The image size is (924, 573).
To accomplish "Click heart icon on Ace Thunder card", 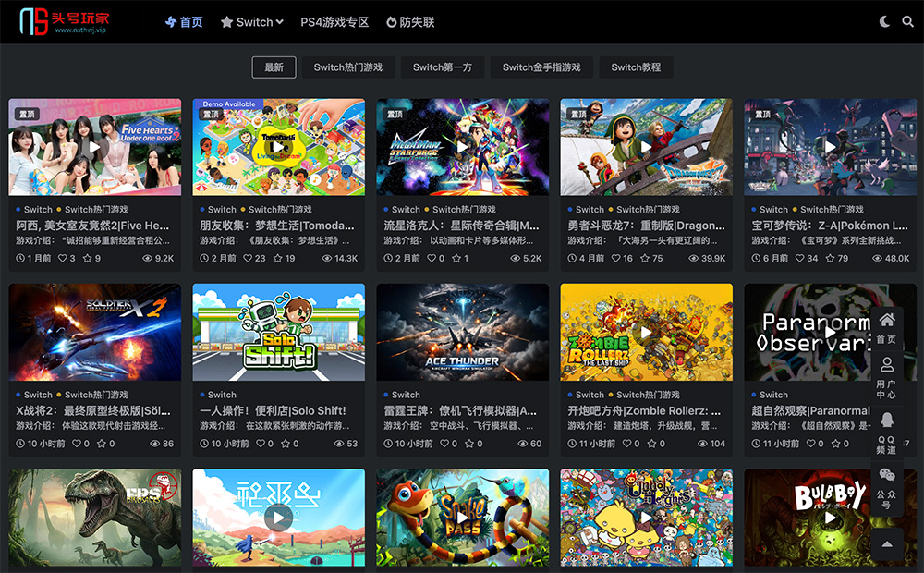I will [444, 444].
